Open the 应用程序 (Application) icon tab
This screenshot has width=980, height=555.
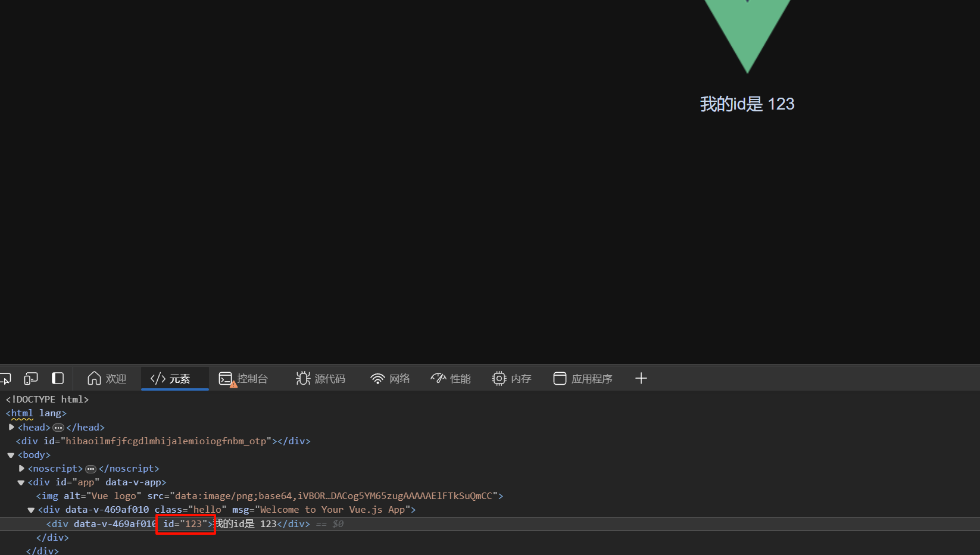pyautogui.click(x=583, y=379)
